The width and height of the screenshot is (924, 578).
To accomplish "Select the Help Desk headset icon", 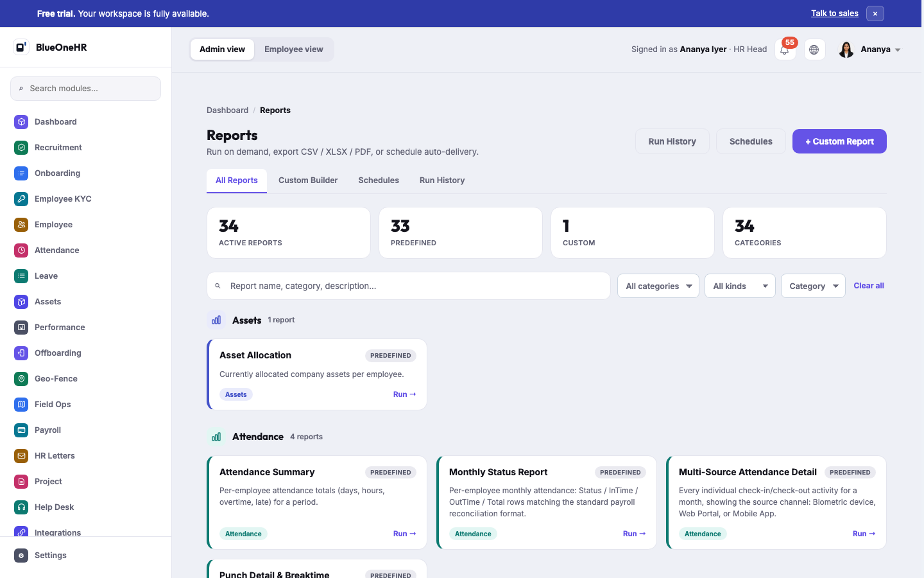I will tap(21, 507).
